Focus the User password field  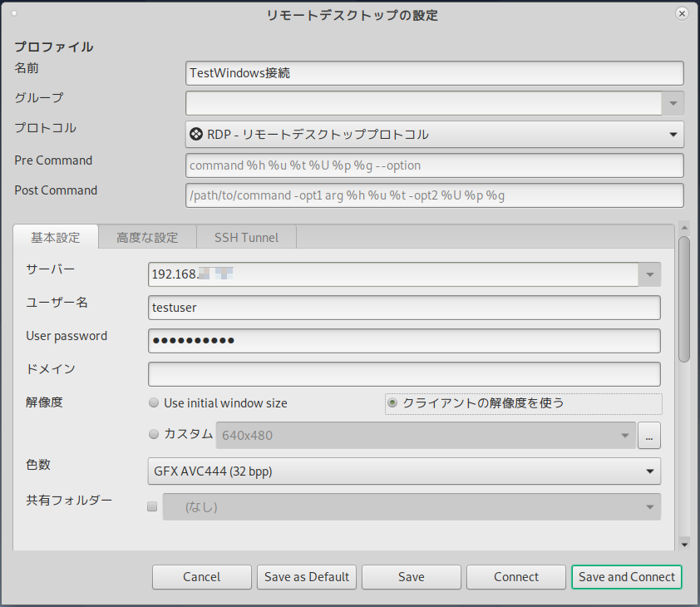point(404,341)
